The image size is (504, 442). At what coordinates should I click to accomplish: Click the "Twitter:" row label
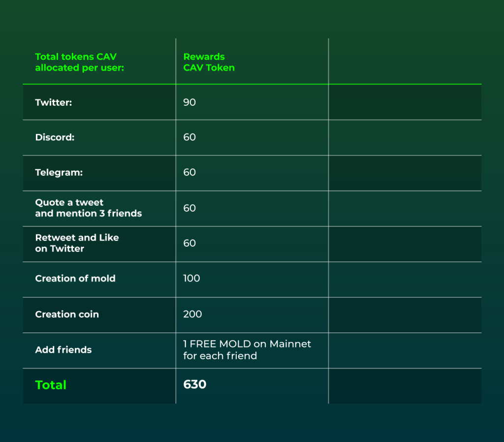pyautogui.click(x=54, y=102)
